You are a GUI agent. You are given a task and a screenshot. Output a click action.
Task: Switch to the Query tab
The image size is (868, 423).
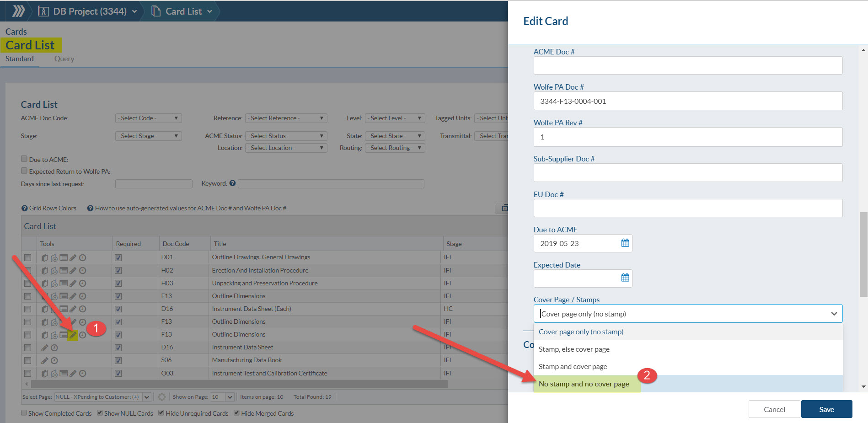pos(64,59)
